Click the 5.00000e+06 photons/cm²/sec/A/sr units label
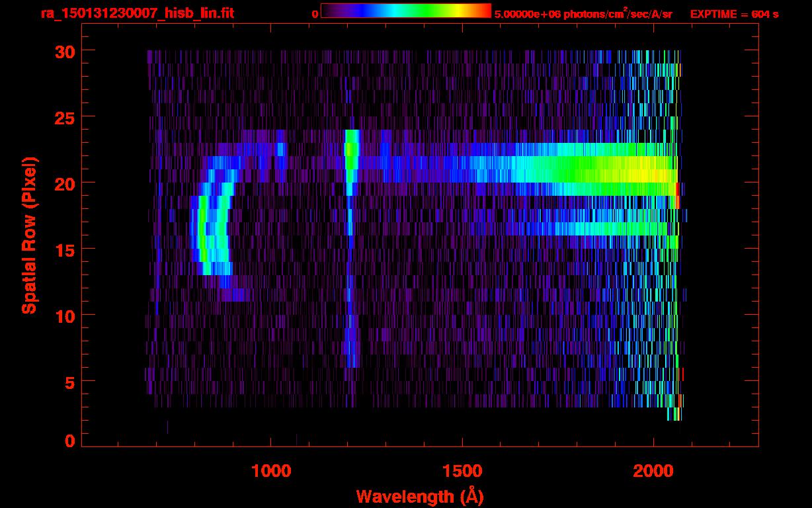Image resolution: width=812 pixels, height=508 pixels. (583, 13)
